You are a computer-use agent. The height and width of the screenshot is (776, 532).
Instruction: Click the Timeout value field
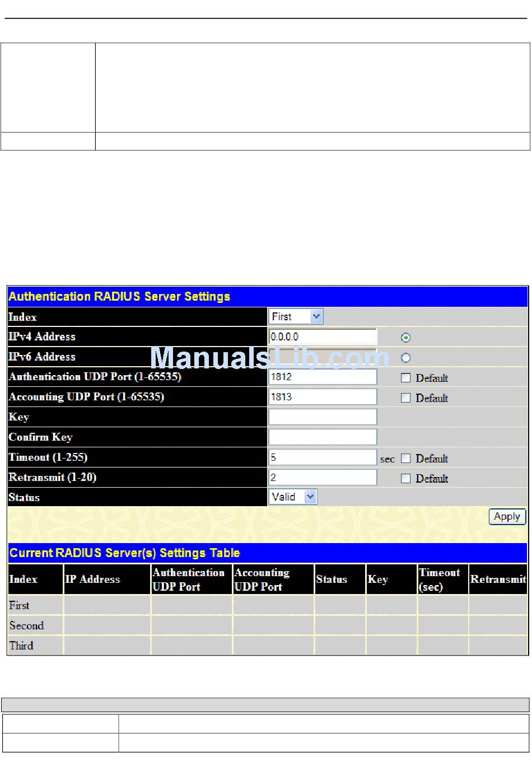(x=323, y=457)
